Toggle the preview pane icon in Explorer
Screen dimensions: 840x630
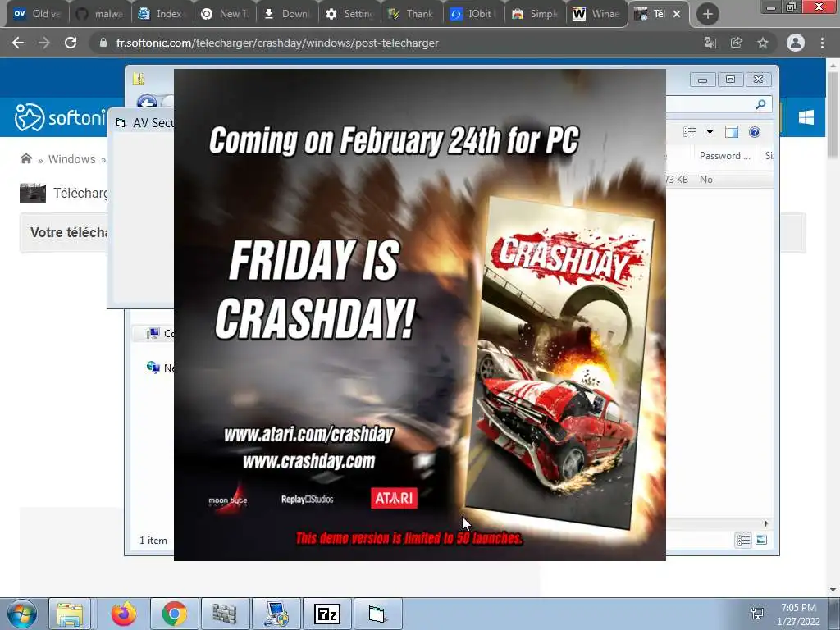click(x=732, y=132)
